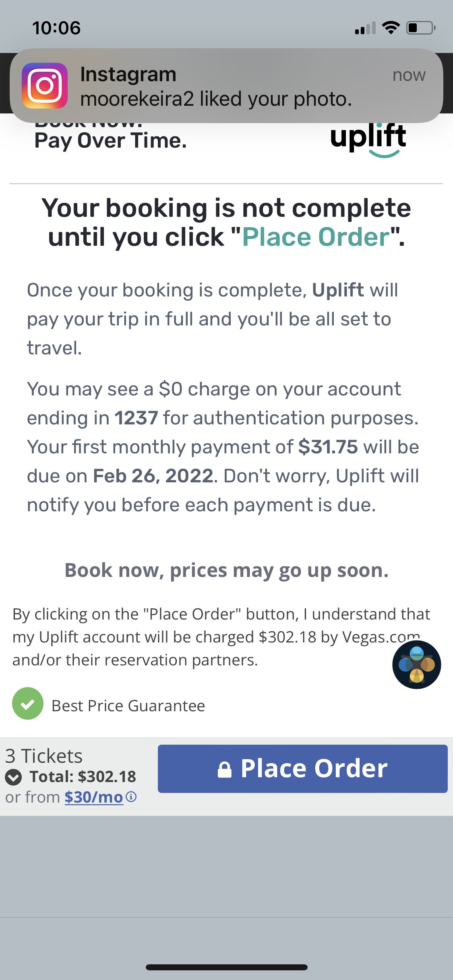
Task: Tap the battery indicator in status bar
Action: 421,28
